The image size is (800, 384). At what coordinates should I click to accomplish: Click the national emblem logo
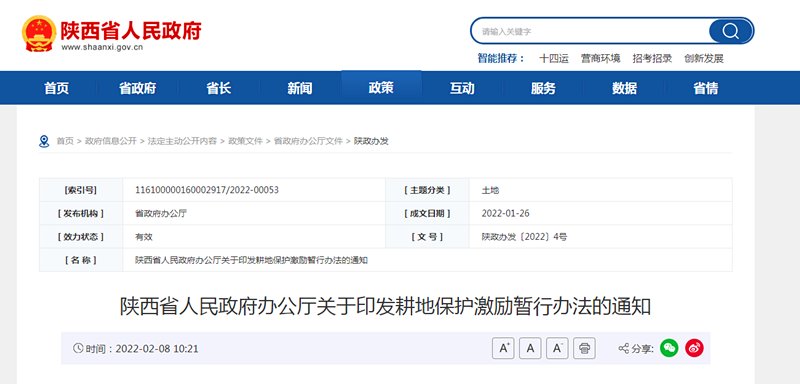point(39,34)
